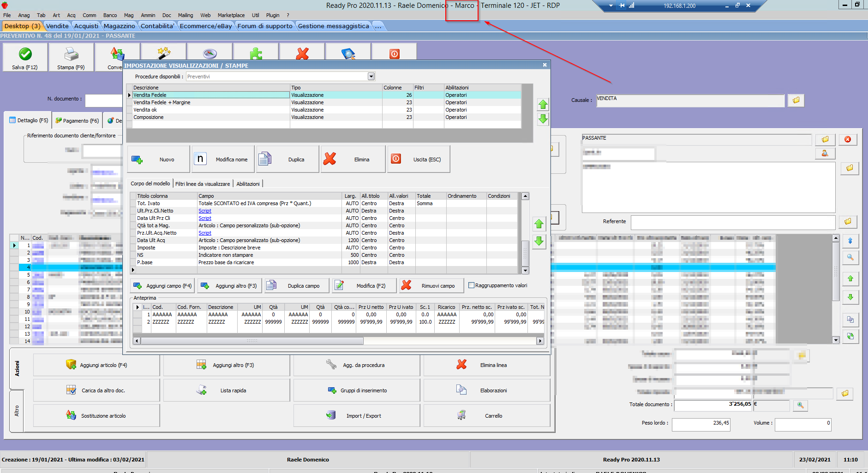868x473 pixels.
Task: Click the person icon below the PASSANTE lookup
Action: pos(825,154)
